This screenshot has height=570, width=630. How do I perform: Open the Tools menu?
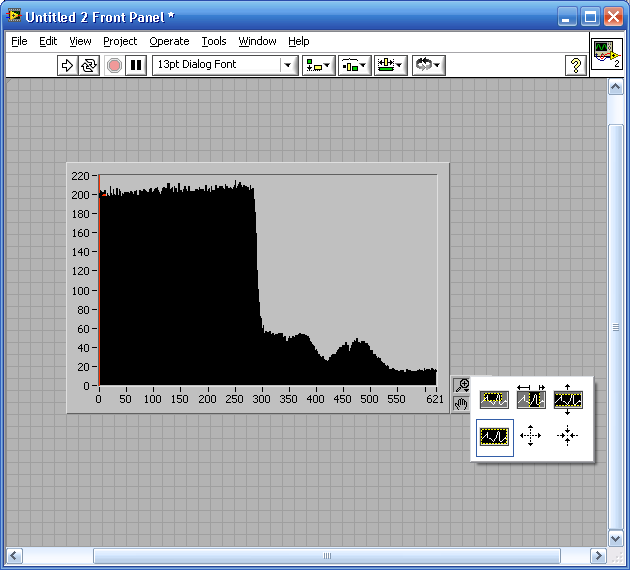click(214, 41)
